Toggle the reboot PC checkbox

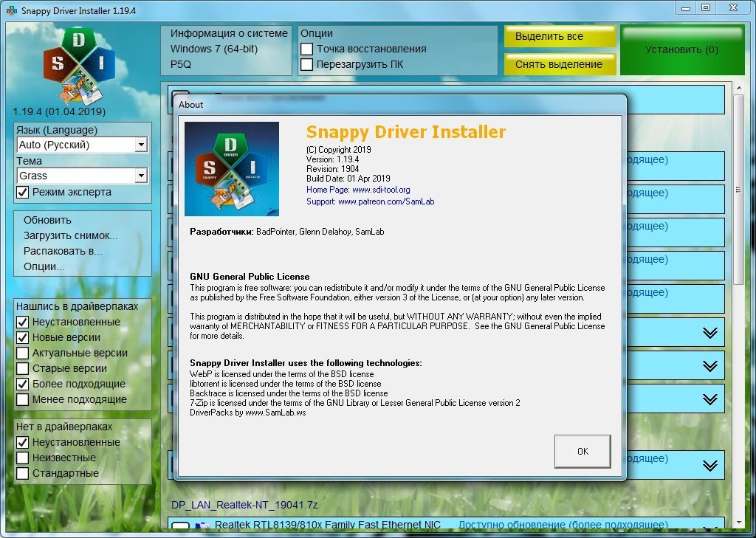(x=307, y=64)
